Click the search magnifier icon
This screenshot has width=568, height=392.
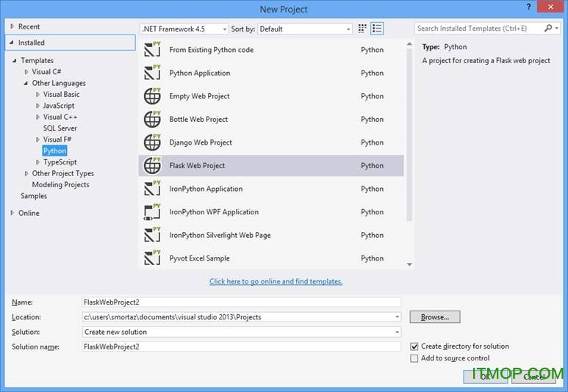tap(548, 28)
